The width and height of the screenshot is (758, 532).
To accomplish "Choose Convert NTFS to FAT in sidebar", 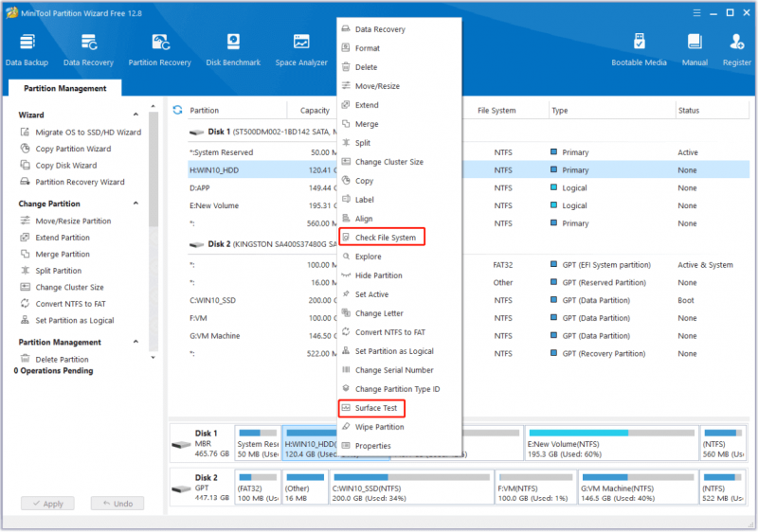I will (x=63, y=304).
